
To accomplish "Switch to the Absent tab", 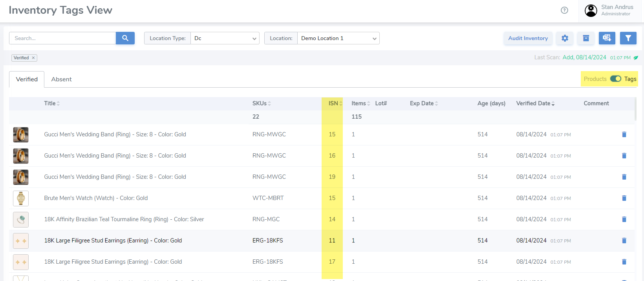I will point(62,79).
